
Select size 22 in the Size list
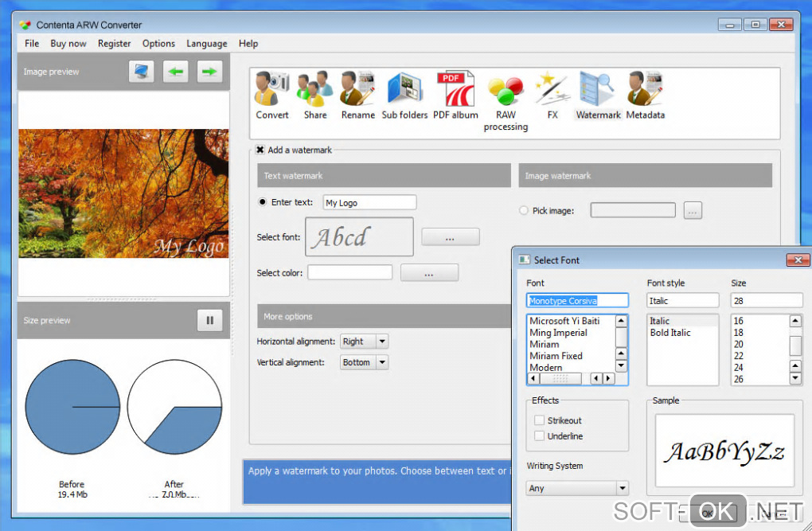[x=739, y=356]
